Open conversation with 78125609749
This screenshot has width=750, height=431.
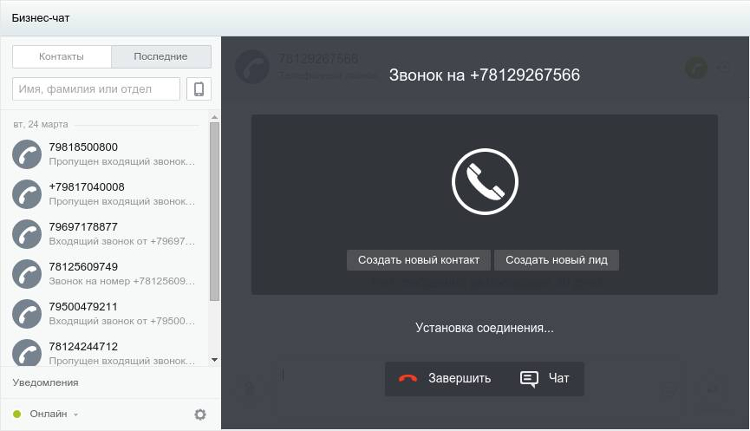pos(105,274)
